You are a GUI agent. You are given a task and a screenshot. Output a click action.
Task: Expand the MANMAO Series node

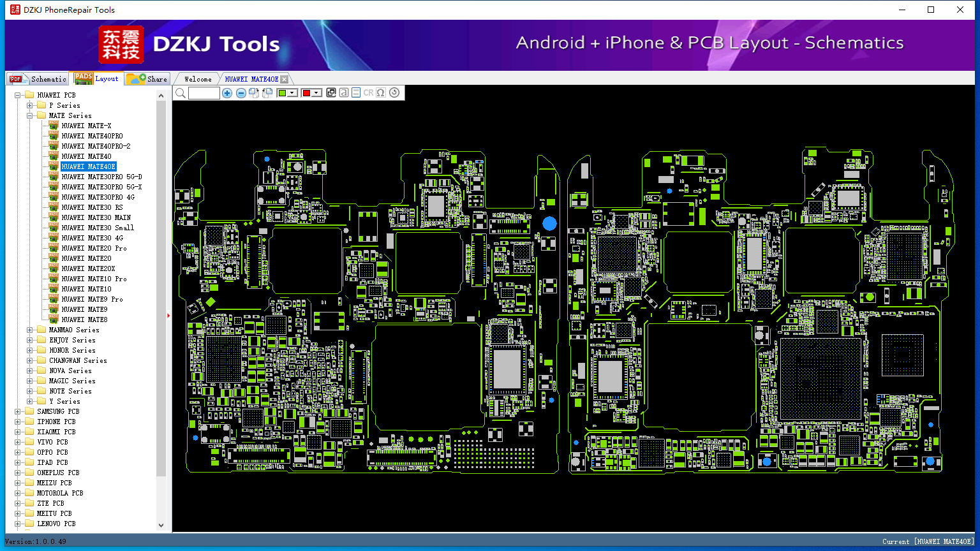[30, 330]
